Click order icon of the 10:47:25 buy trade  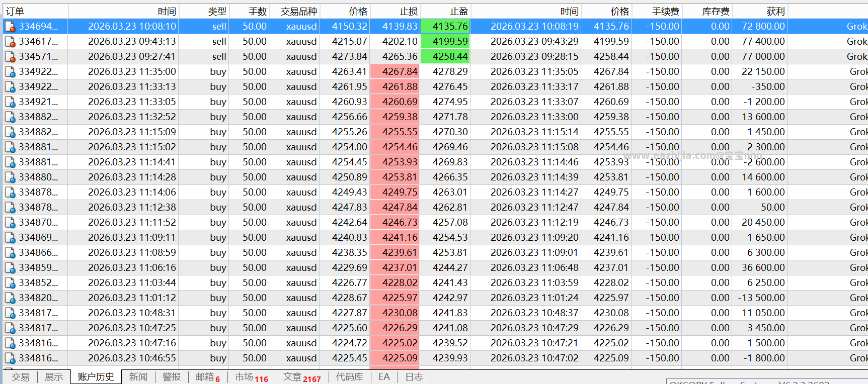click(10, 328)
